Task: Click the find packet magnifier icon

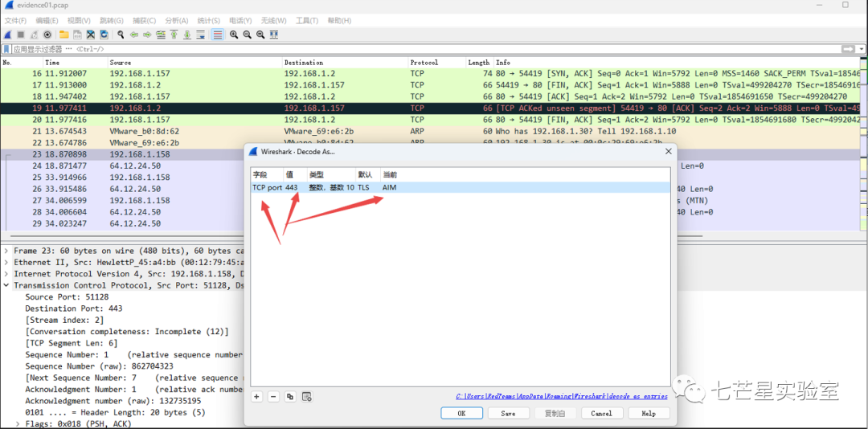Action: point(121,35)
